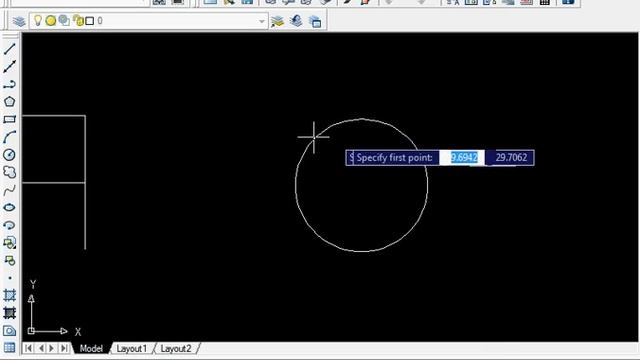This screenshot has height=360, width=640.
Task: Select the Table tool
Action: [9, 348]
